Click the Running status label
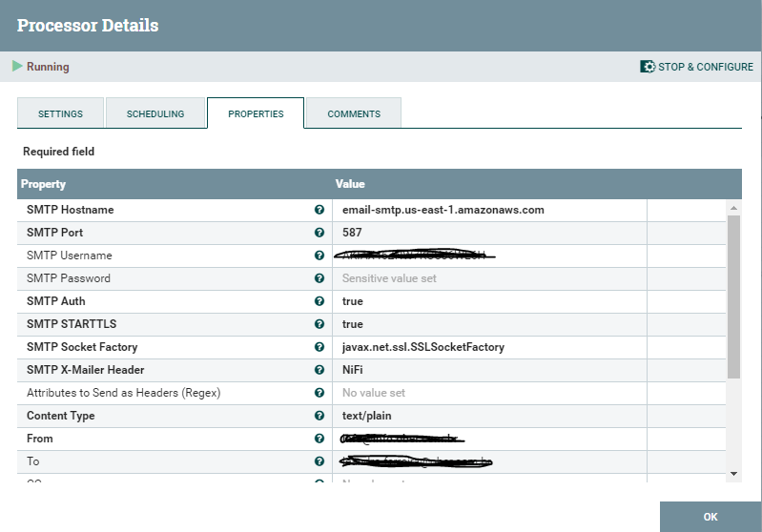This screenshot has height=532, width=762. [48, 66]
